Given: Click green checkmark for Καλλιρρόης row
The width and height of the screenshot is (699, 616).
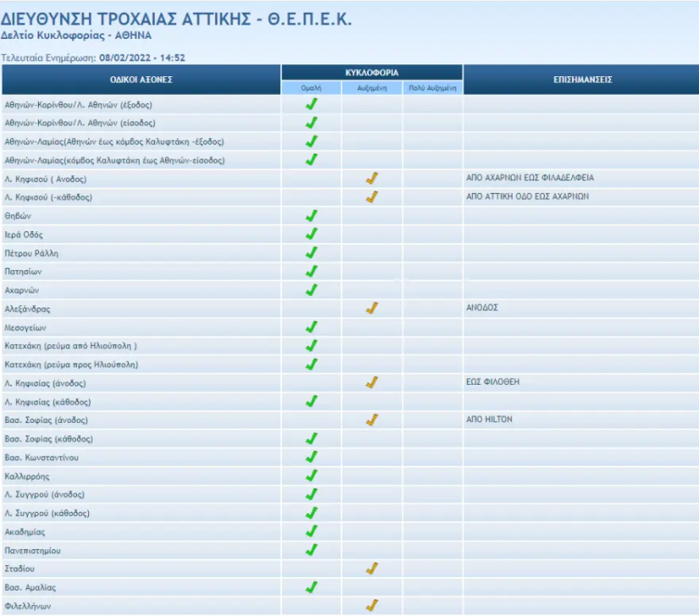Looking at the screenshot, I should tap(311, 475).
